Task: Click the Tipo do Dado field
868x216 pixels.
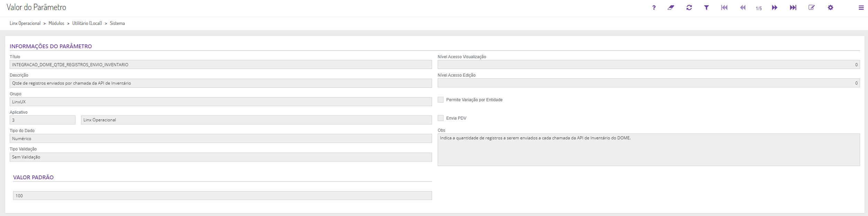Action: click(x=221, y=139)
